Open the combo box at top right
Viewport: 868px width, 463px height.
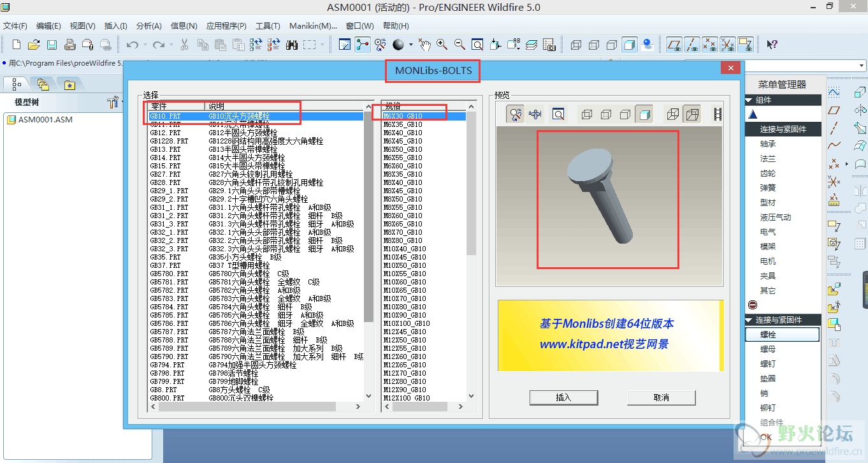[x=862, y=66]
